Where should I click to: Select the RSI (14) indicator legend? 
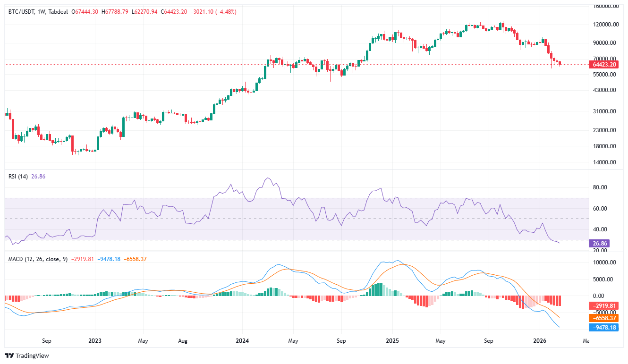tap(19, 176)
